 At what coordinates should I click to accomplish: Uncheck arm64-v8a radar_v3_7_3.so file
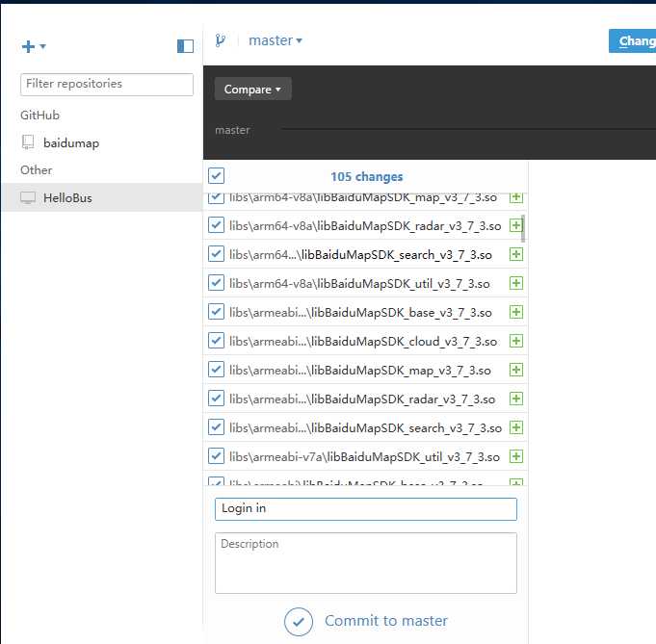coord(217,225)
